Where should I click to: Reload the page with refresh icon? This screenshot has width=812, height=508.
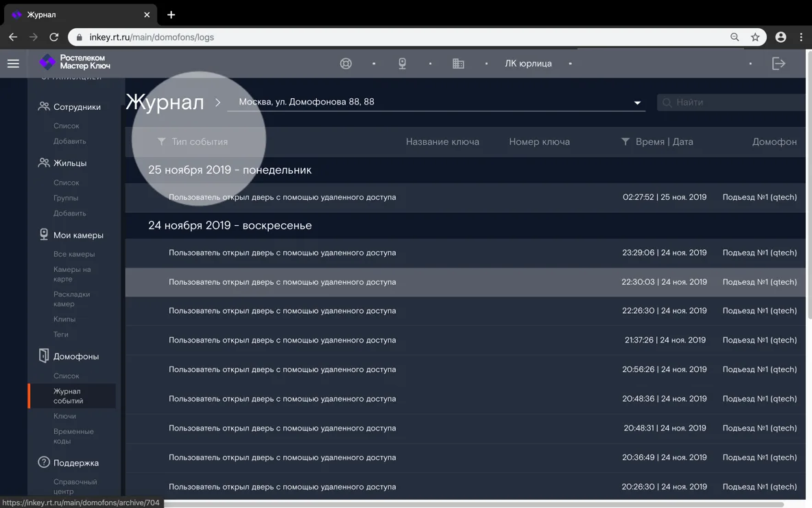(x=54, y=37)
